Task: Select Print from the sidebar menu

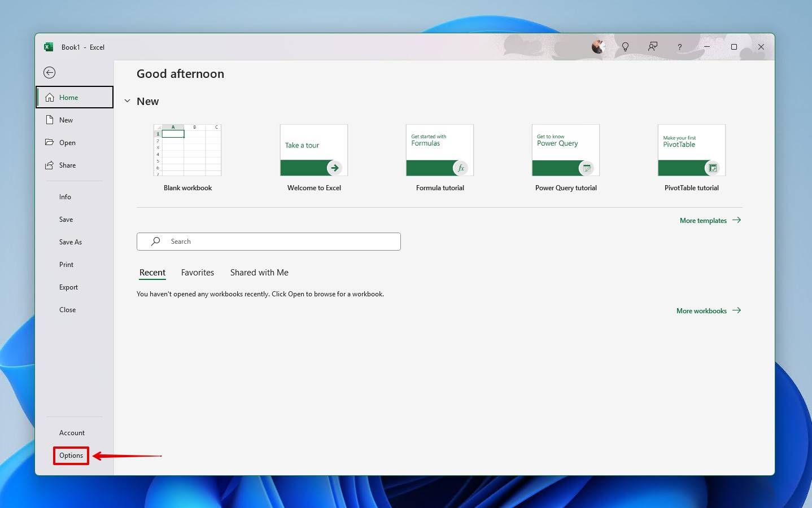Action: (66, 264)
